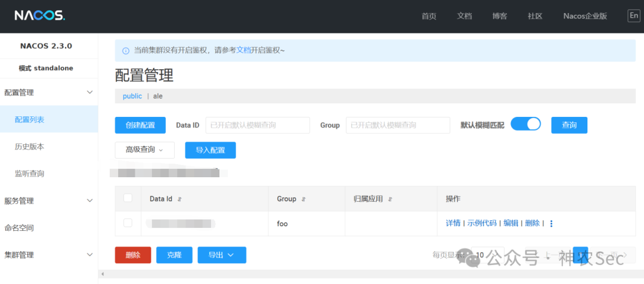The height and width of the screenshot is (284, 644).
Task: Select 配置列表 in the sidebar
Action: pos(49,119)
